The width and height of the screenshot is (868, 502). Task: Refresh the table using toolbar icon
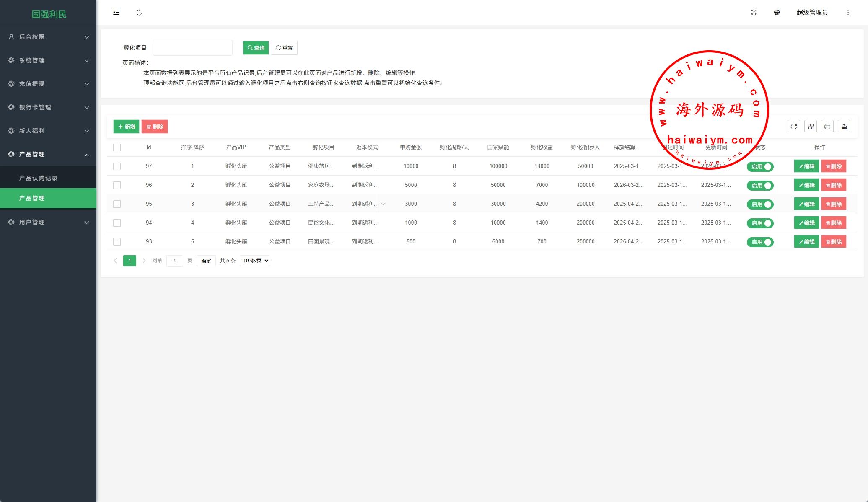(x=794, y=127)
